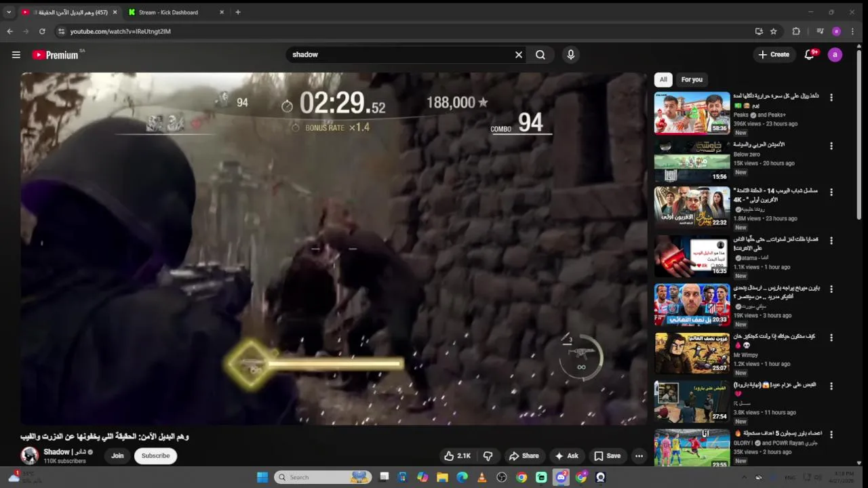View site information icon in address bar
The height and width of the screenshot is (488, 868).
click(61, 31)
